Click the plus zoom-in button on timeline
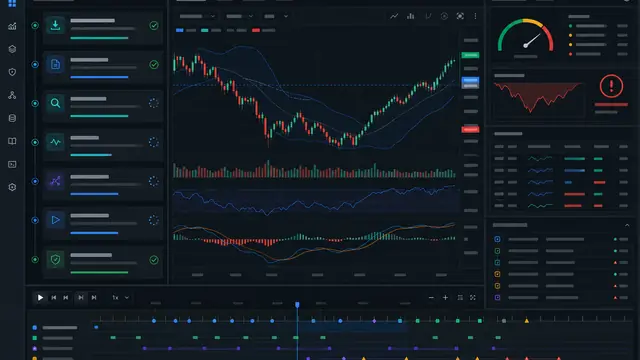The width and height of the screenshot is (640, 360). coord(445,298)
